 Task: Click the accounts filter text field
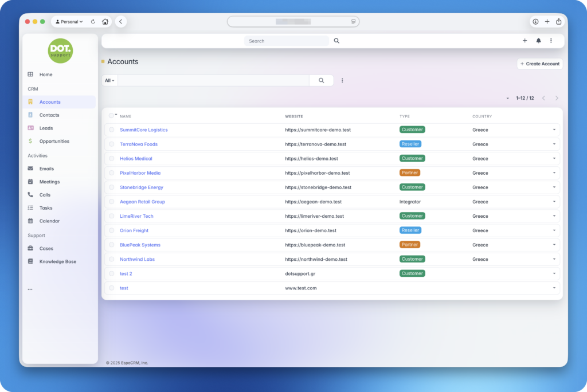tap(213, 80)
